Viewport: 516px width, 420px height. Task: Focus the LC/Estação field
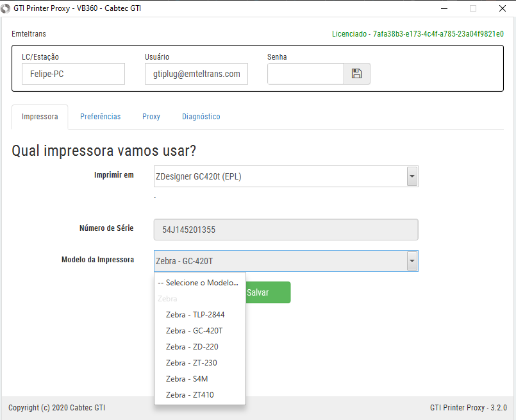point(73,74)
